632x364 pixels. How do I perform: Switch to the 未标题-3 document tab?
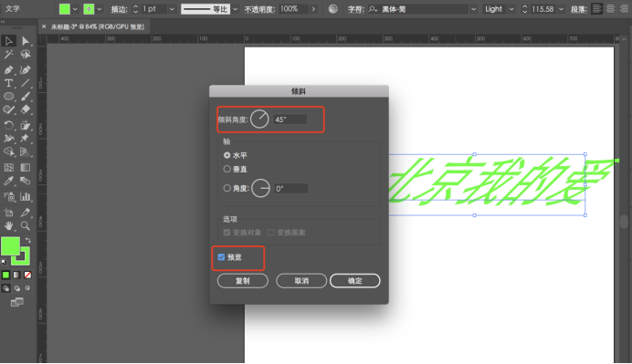97,26
